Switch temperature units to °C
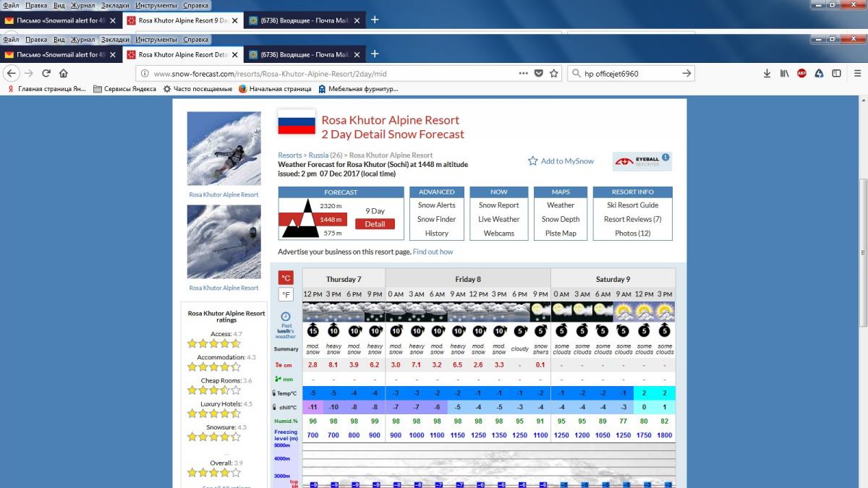Image resolution: width=868 pixels, height=488 pixels. (x=286, y=278)
